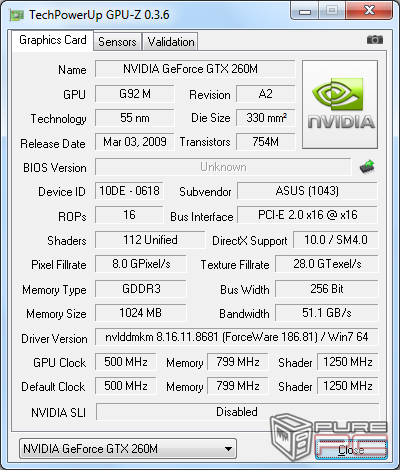This screenshot has height=470, width=400.
Task: Click the ROPs field showing 16
Action: [x=129, y=215]
